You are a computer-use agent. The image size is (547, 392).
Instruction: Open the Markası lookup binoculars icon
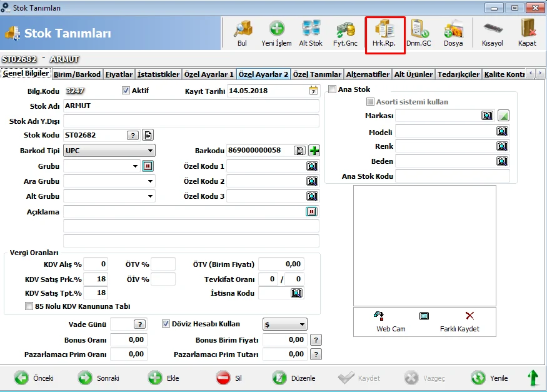(x=487, y=116)
